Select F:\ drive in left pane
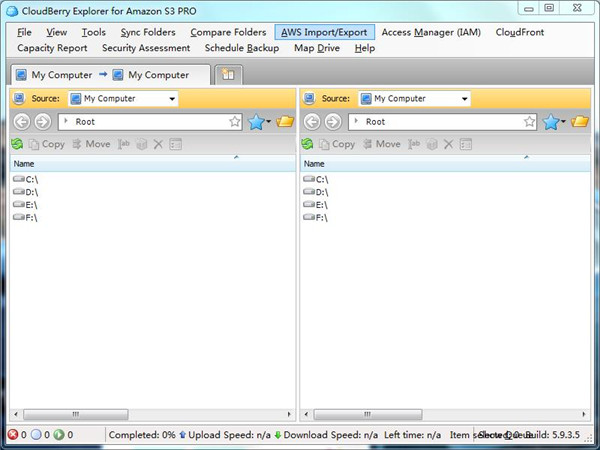Viewport: 600px width, 450px height. pos(25,218)
